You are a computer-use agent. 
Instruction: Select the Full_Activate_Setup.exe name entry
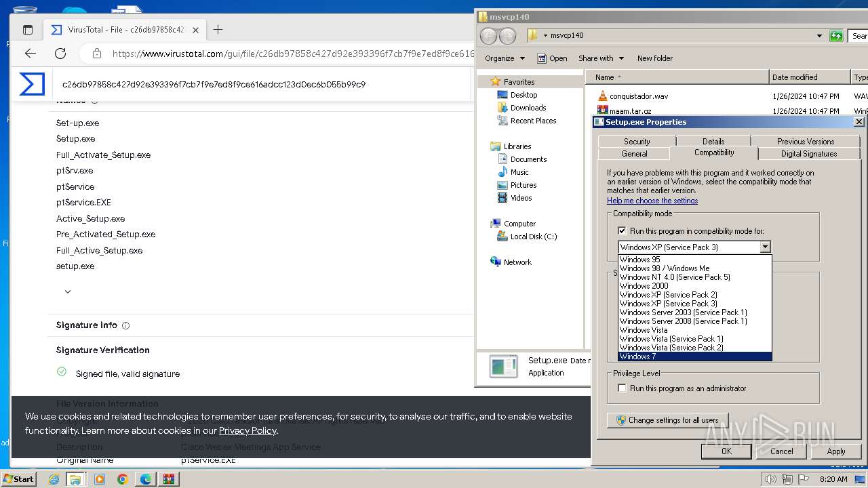[x=103, y=155]
